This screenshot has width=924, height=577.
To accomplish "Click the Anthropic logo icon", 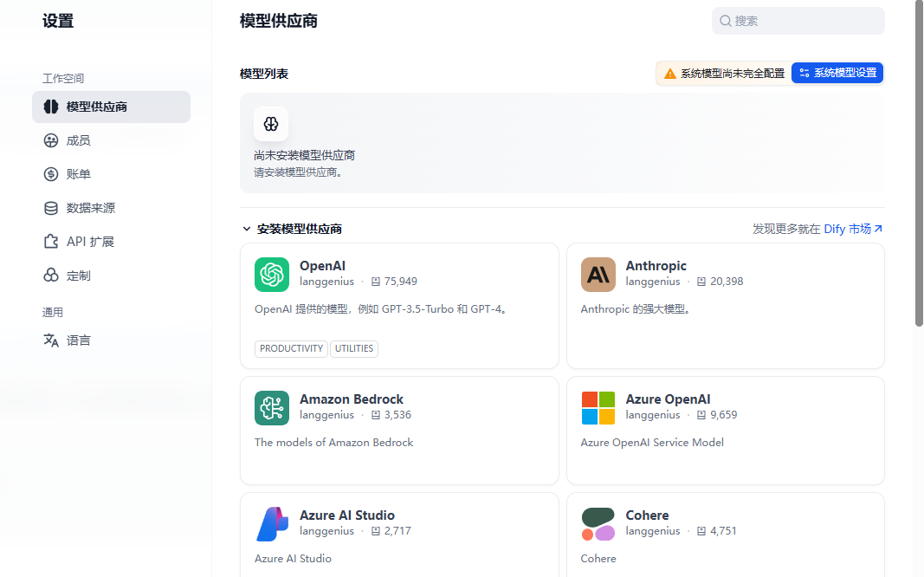I will 598,275.
